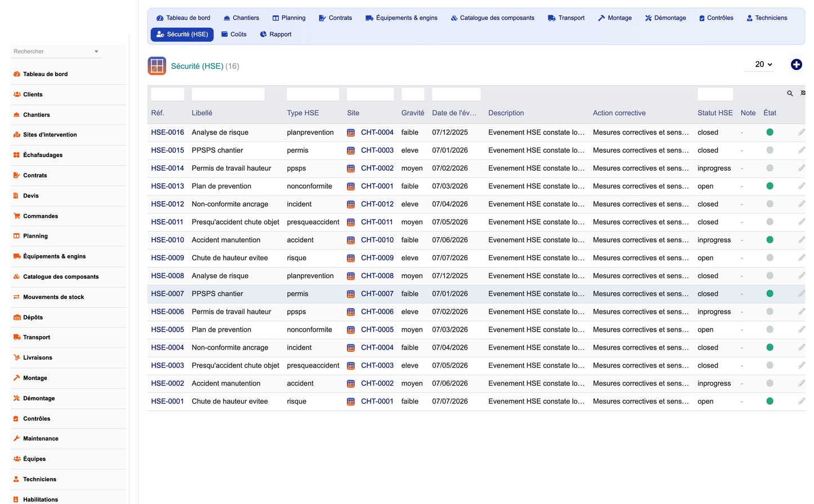Toggle the État dot for HSE-0001
The image size is (814, 504).
tap(770, 402)
